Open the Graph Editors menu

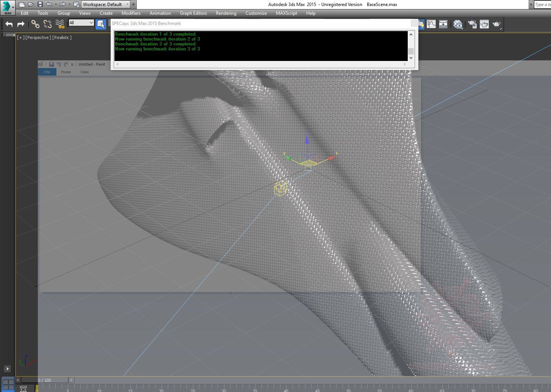193,13
